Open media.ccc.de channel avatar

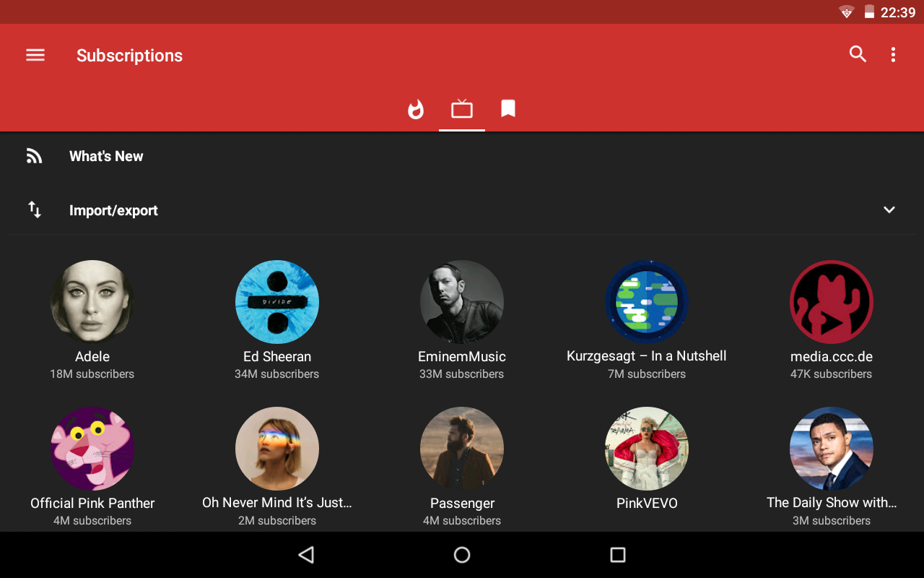(832, 302)
